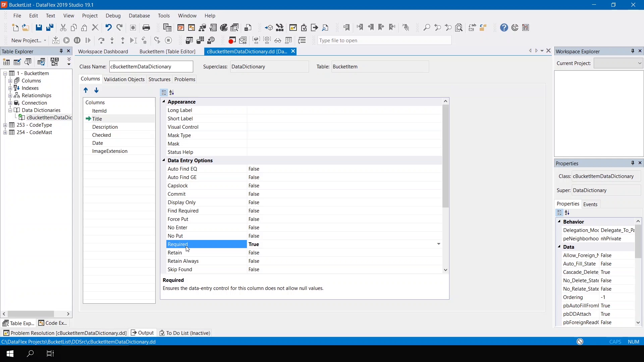Viewport: 644px width, 362px height.
Task: Open the Help question-mark icon
Action: (x=504, y=27)
